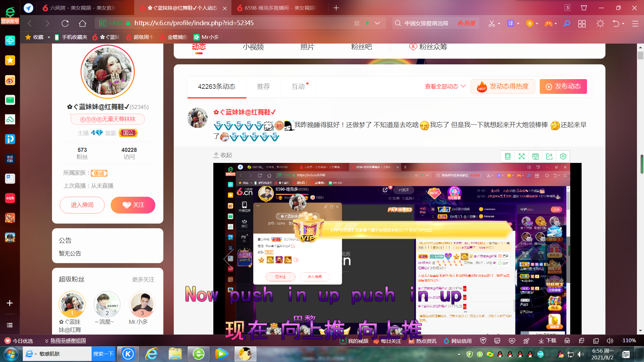644x362 pixels.
Task: Click 进入房间 button
Action: [82, 205]
